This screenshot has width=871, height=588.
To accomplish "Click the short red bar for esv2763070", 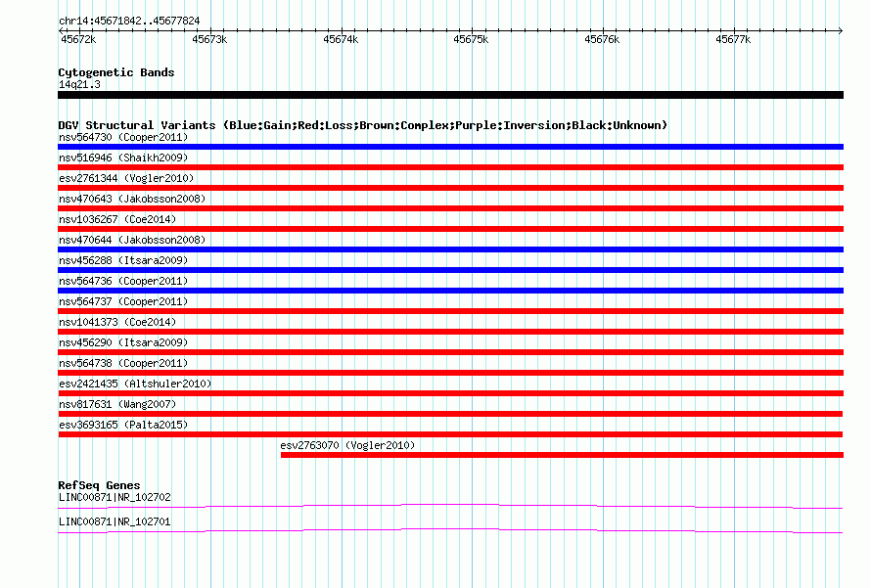I will point(562,455).
